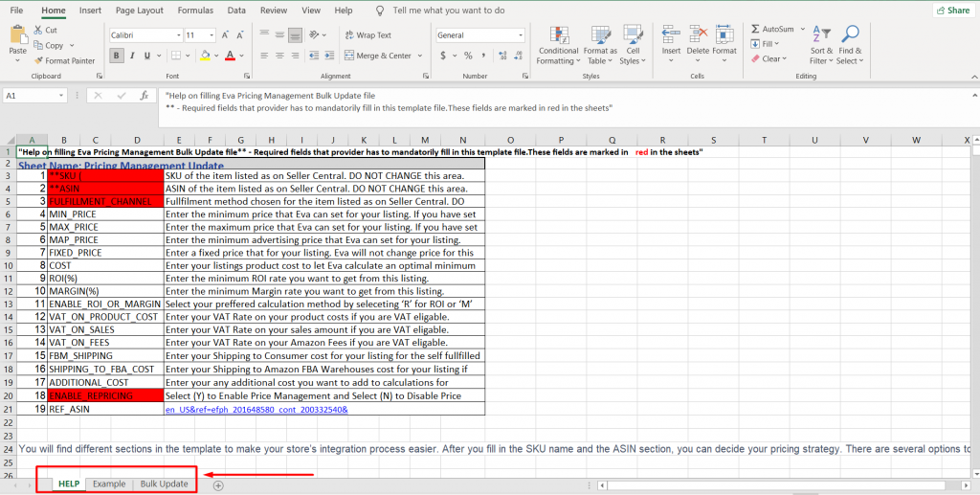The image size is (980, 495).
Task: Decrease font size with smaller A icon
Action: [240, 35]
